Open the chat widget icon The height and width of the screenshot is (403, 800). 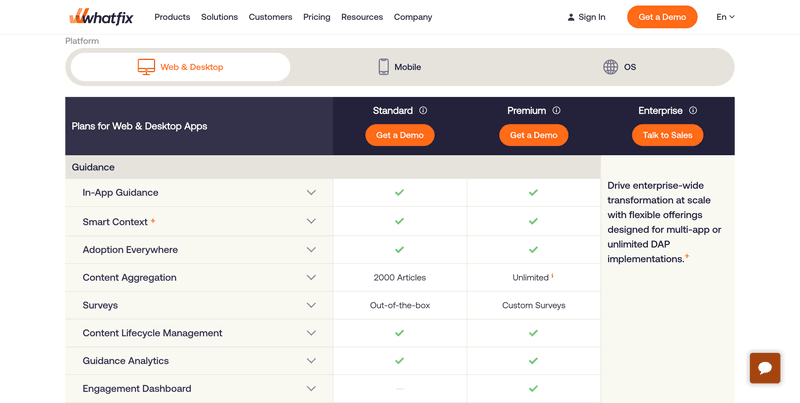(765, 368)
